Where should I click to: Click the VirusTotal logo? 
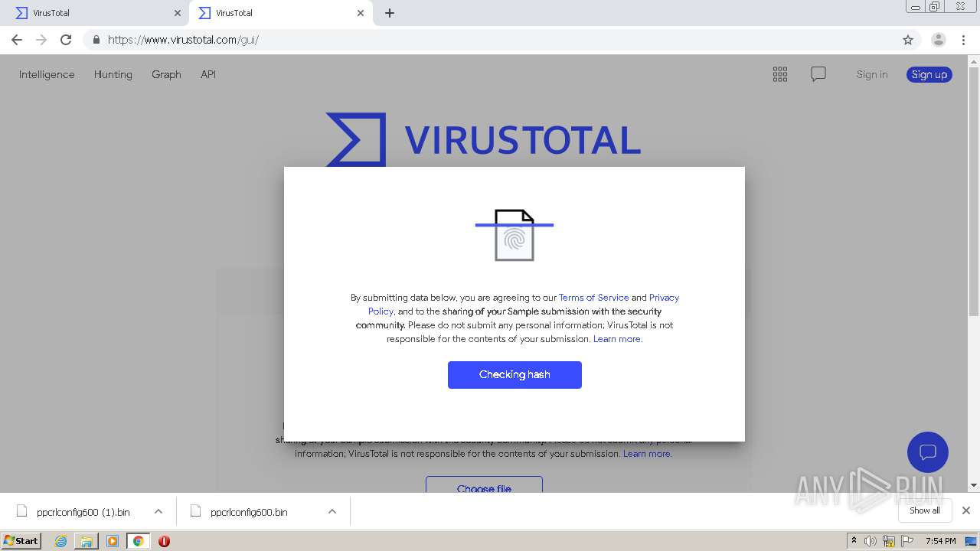[x=483, y=139]
